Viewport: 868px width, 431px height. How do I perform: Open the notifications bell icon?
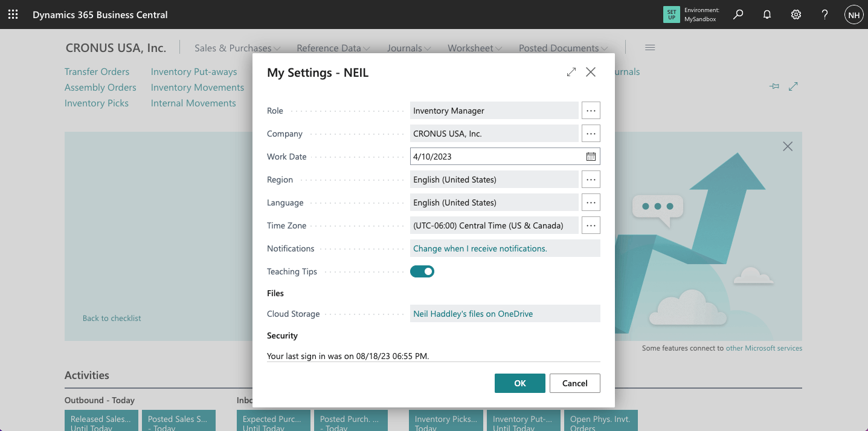pos(767,15)
